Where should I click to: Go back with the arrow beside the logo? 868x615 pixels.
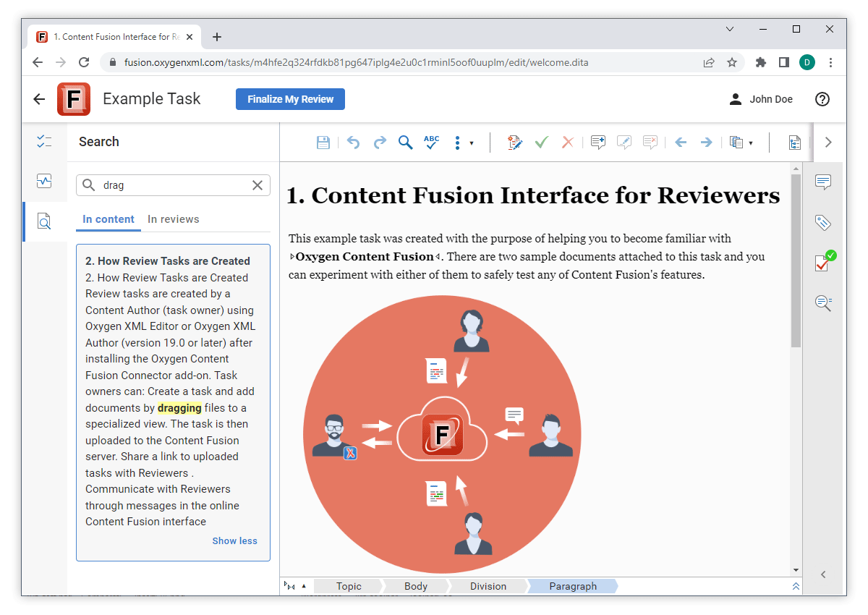tap(39, 99)
